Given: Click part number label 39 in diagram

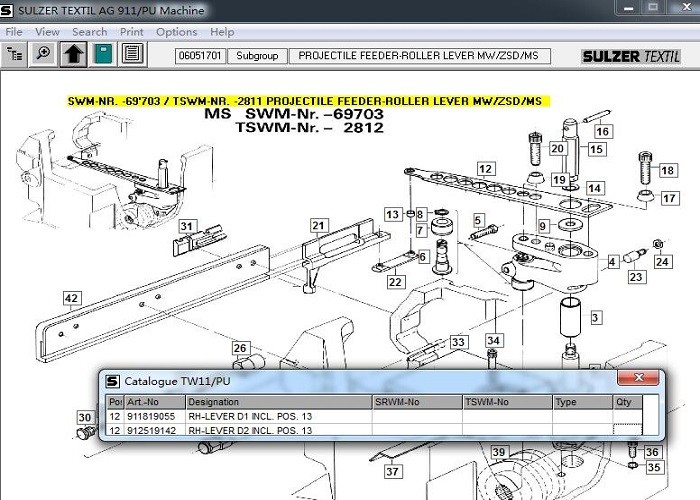Looking at the screenshot, I should pyautogui.click(x=499, y=452).
